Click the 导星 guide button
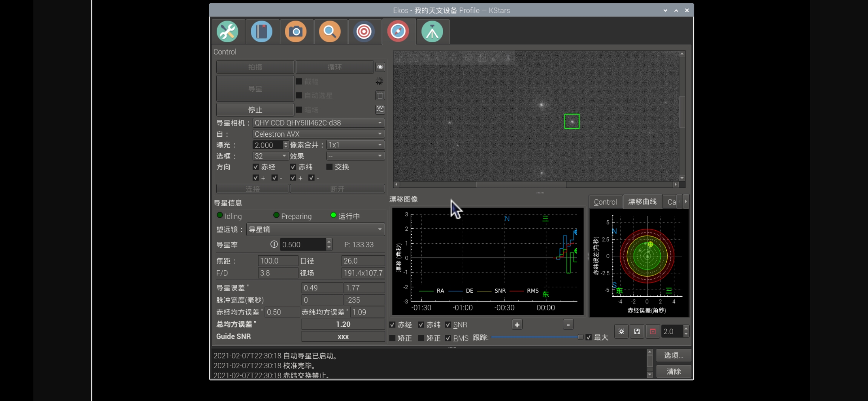 tap(255, 89)
